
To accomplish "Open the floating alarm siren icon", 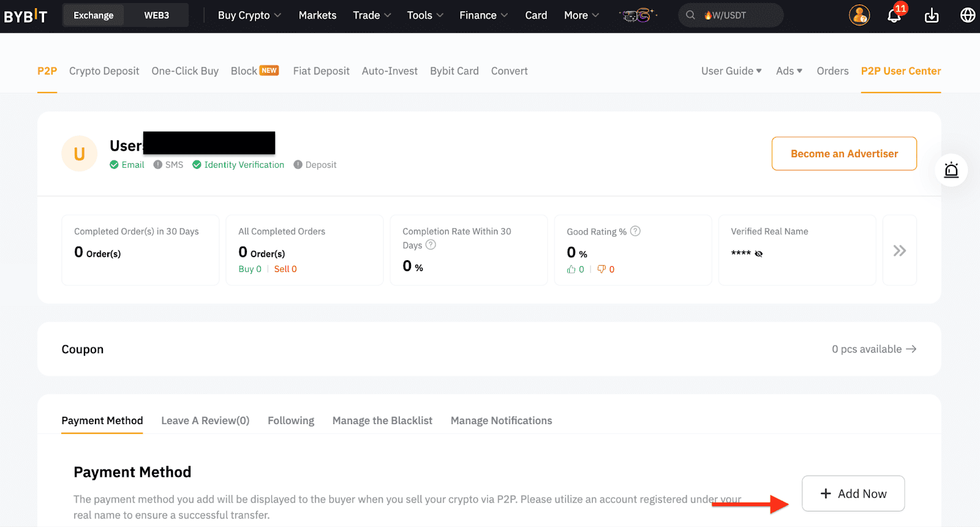I will (x=951, y=170).
